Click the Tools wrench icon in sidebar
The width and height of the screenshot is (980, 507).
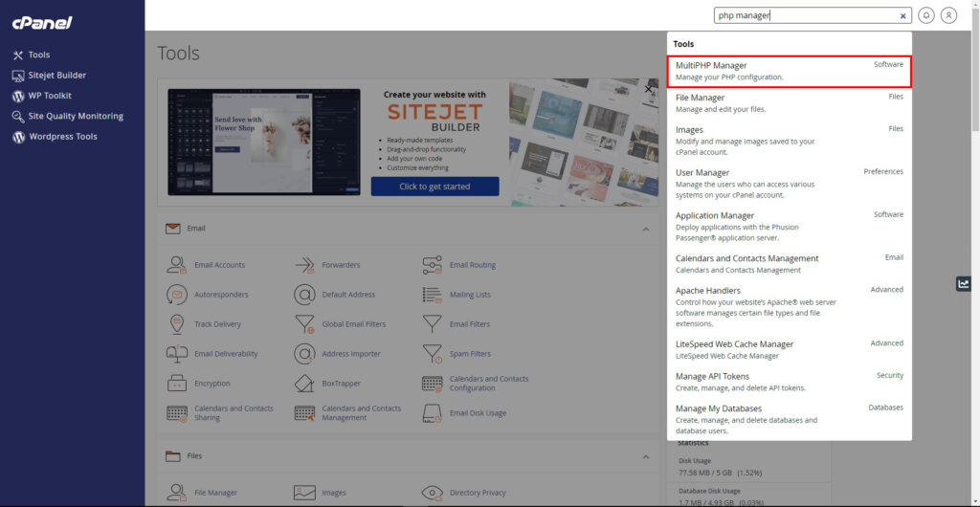(18, 55)
